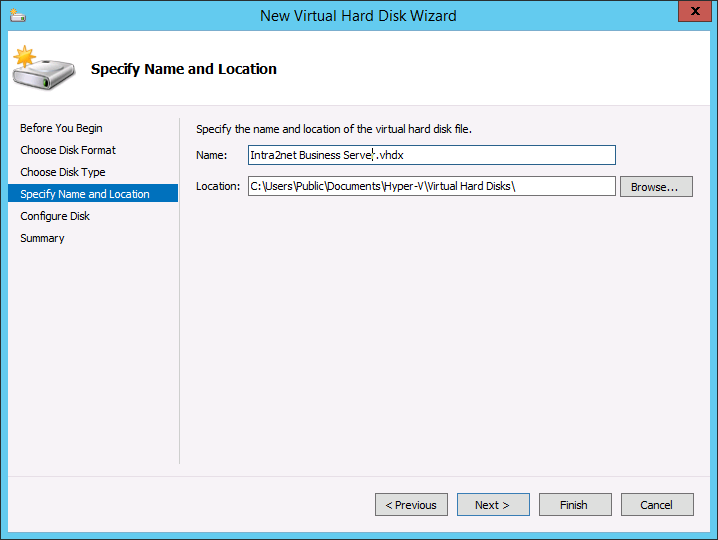This screenshot has width=718, height=540.
Task: Close the New Virtual Hard Disk Wizard
Action: [x=695, y=11]
